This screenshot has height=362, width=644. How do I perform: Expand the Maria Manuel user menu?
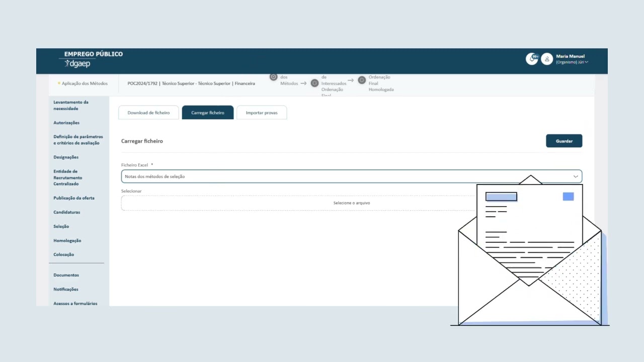[572, 59]
